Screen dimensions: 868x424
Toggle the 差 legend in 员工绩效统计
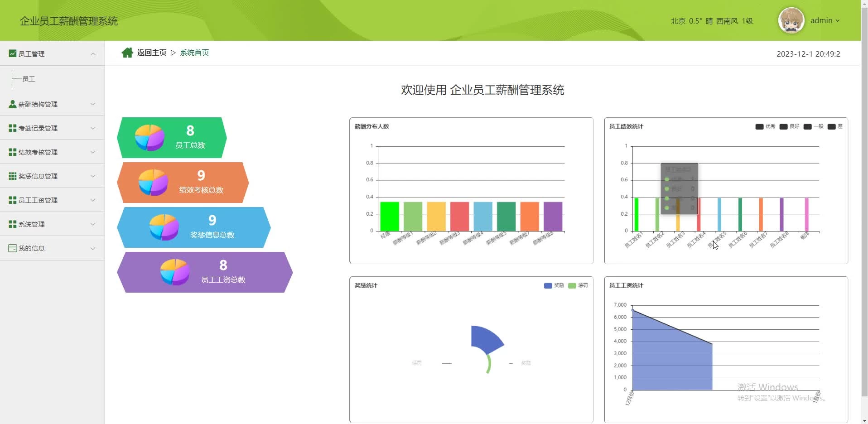point(835,126)
